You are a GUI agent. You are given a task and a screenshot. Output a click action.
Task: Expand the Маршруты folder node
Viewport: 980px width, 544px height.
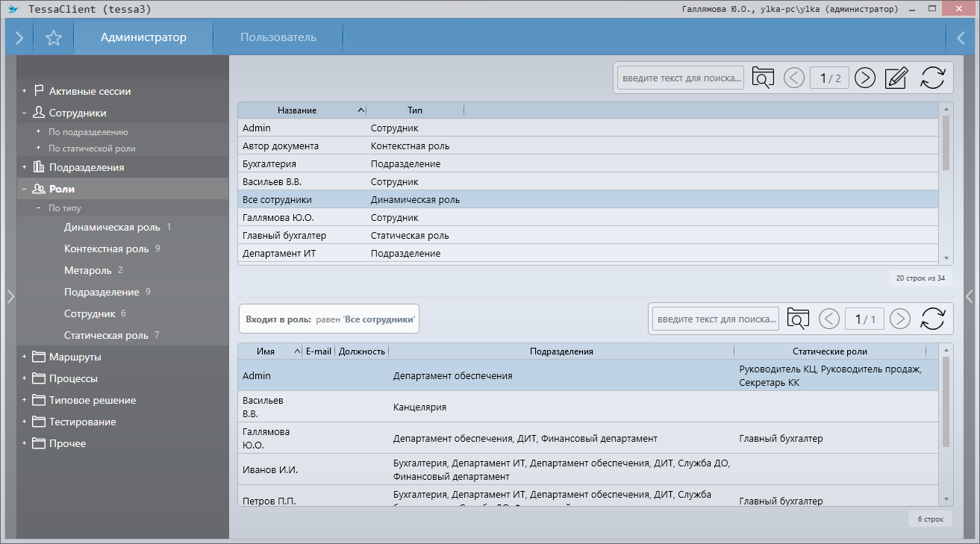coord(24,357)
